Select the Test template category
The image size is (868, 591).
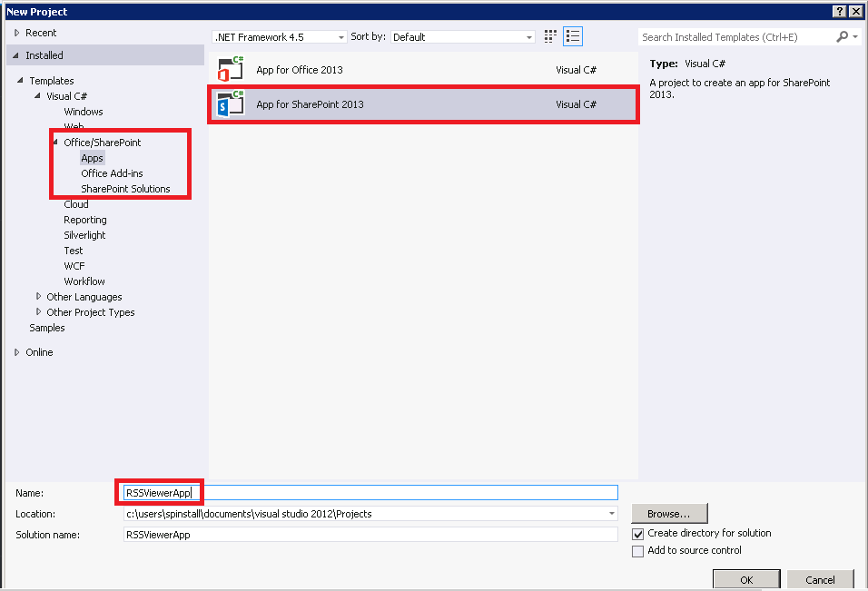[73, 251]
